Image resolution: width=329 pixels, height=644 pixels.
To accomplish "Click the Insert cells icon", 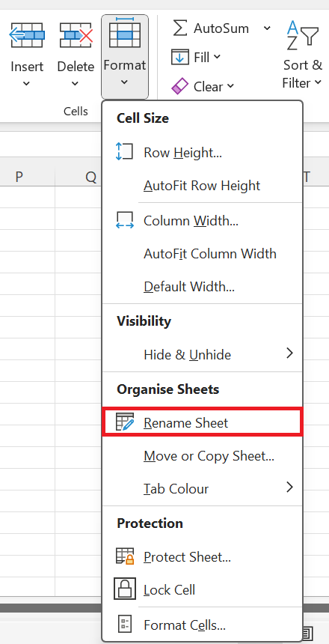I will point(27,35).
